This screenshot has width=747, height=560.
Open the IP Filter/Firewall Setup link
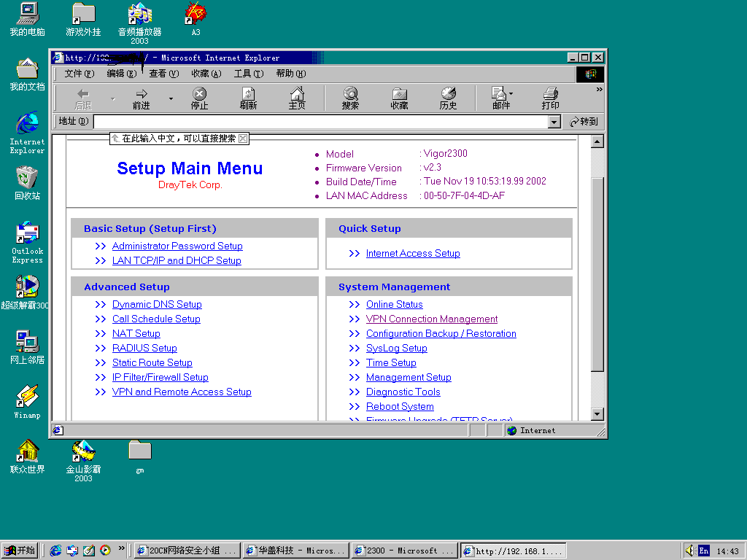tap(160, 378)
